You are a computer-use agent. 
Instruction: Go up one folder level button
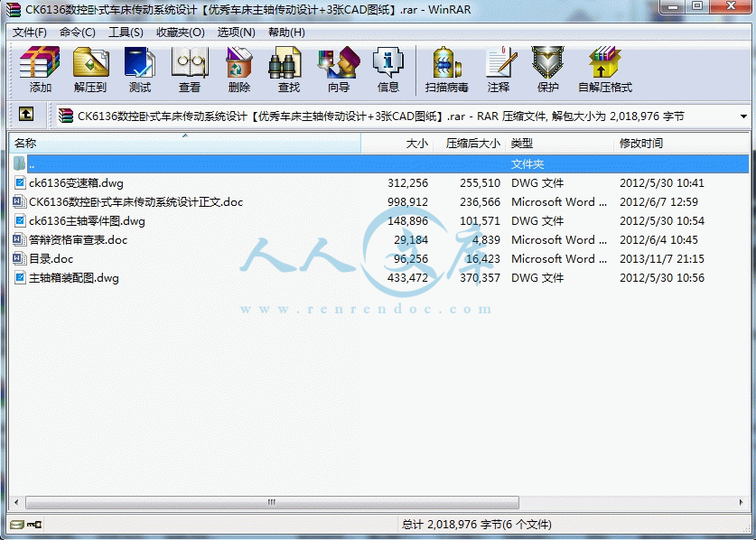26,115
